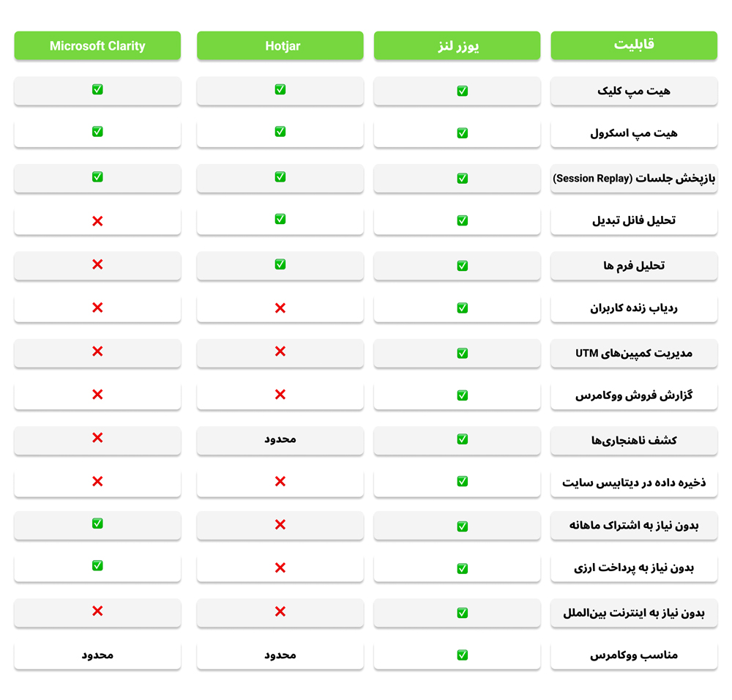Click Hotjar محدود cell in کشف ناهنجاری‌ها row
Image resolution: width=732 pixels, height=700 pixels.
(x=280, y=439)
